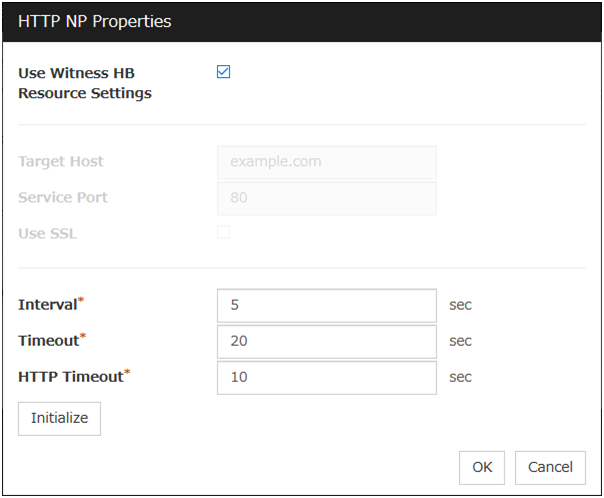Click the Use Witness HB Resource Settings label

(x=85, y=83)
